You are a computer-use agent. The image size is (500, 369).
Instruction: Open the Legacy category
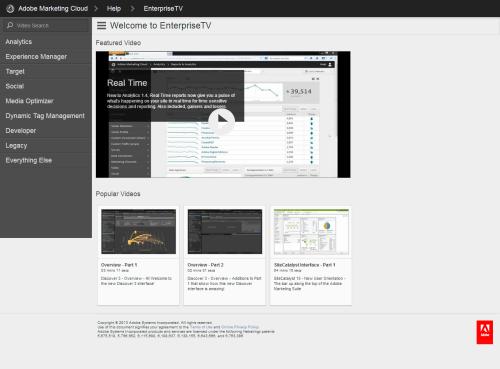point(16,146)
